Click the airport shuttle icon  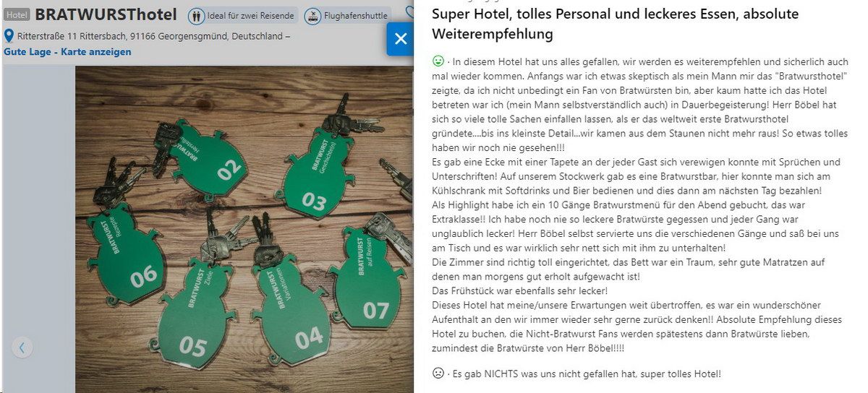312,15
